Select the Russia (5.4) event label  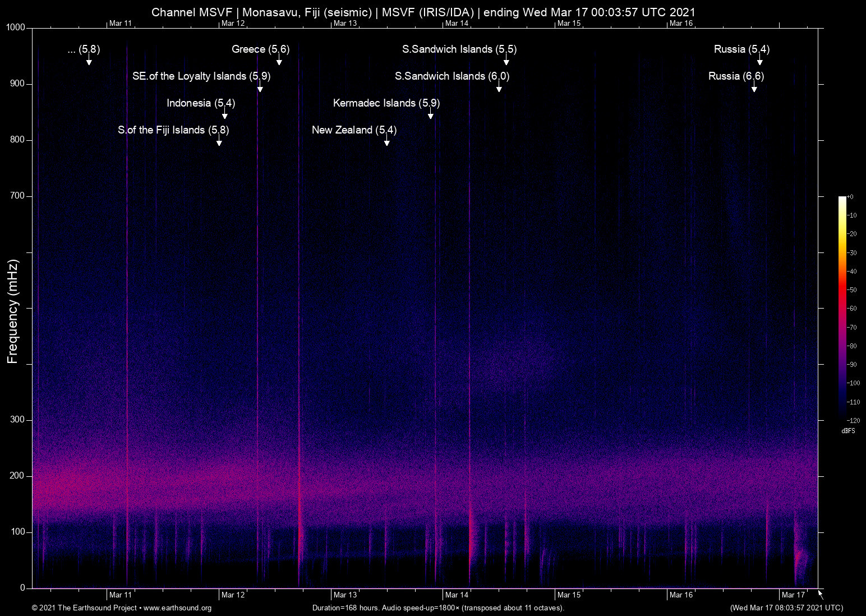coord(741,49)
